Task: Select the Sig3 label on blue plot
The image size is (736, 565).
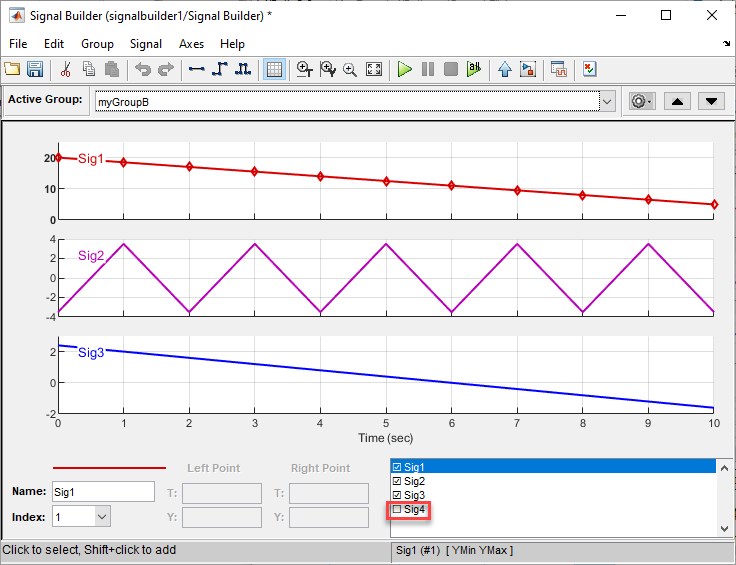Action: pos(91,352)
